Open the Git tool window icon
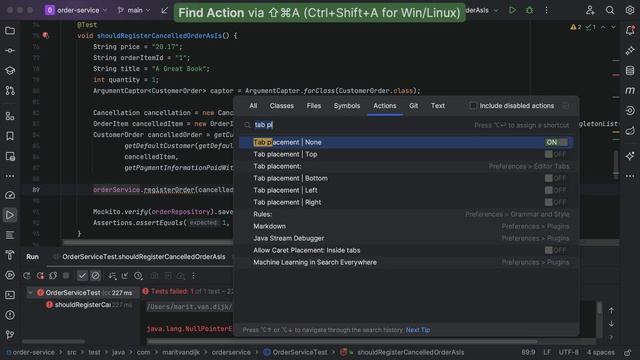This screenshot has height=360, width=640. coord(10,335)
